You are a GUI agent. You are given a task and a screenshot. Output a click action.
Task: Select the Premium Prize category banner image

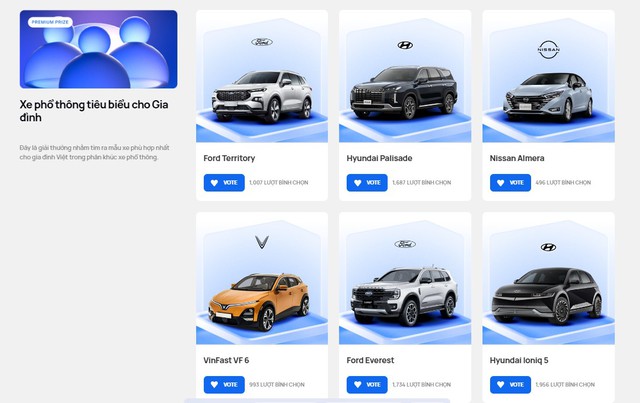[x=98, y=49]
